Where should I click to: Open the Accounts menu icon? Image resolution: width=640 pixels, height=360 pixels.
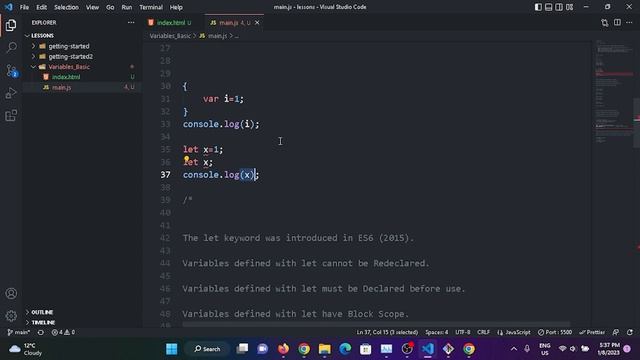point(11,293)
